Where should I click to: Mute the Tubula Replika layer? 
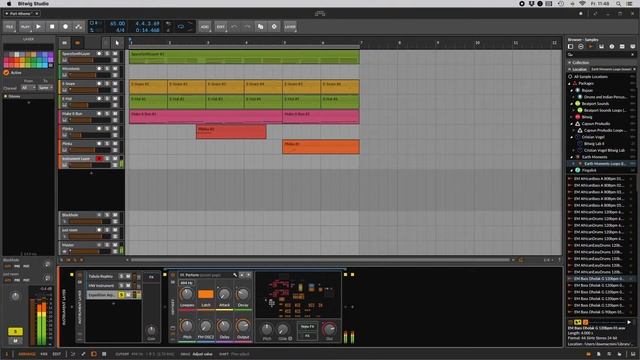pos(128,276)
